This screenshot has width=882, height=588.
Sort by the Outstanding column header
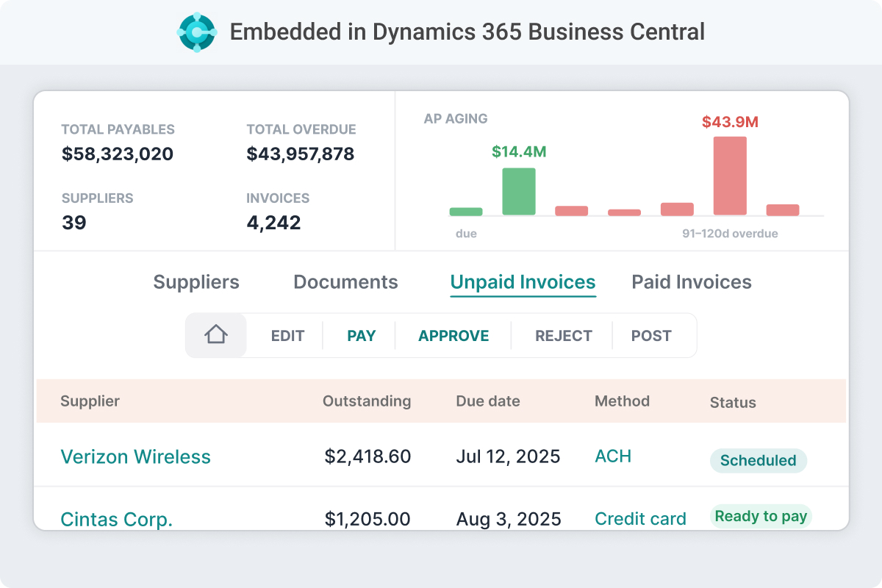367,401
